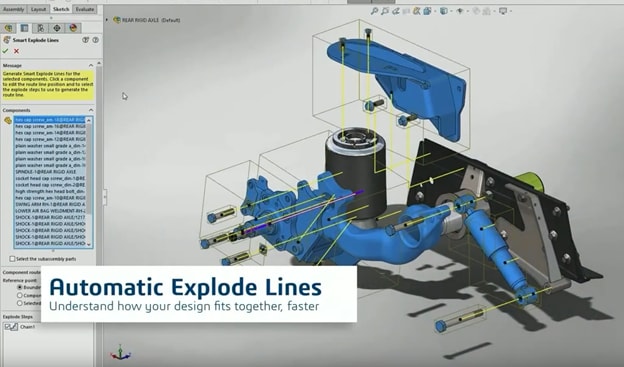This screenshot has width=624, height=367.
Task: Click Edit Appearance sphere icon
Action: click(x=476, y=11)
